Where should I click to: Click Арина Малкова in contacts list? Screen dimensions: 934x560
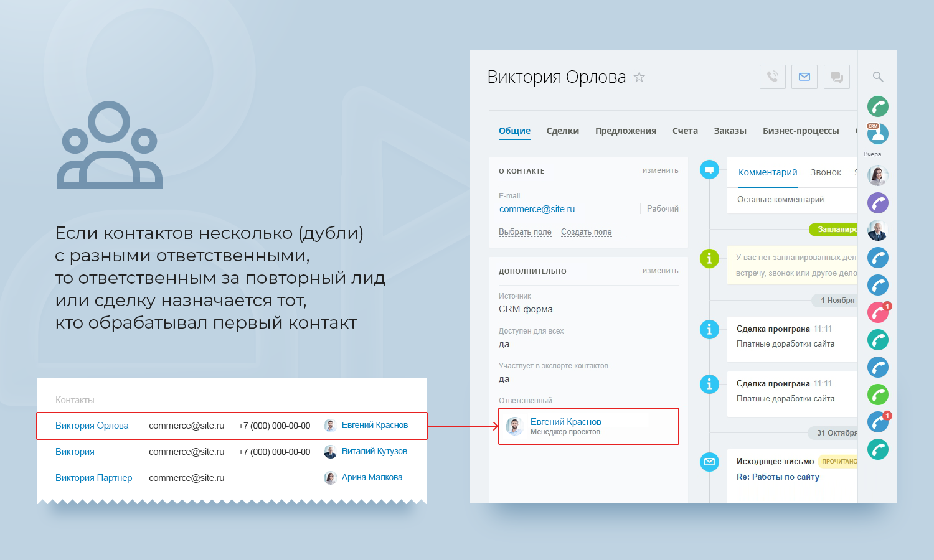(x=372, y=478)
